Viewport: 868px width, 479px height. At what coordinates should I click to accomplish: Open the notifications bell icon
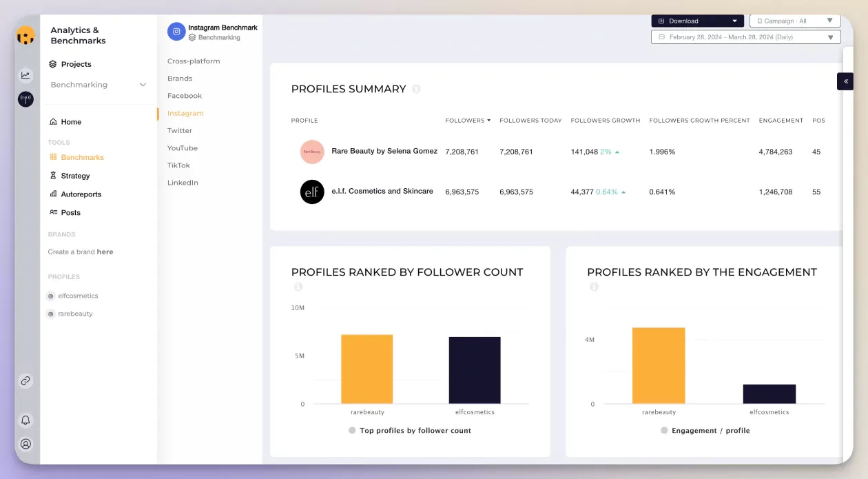pos(25,420)
